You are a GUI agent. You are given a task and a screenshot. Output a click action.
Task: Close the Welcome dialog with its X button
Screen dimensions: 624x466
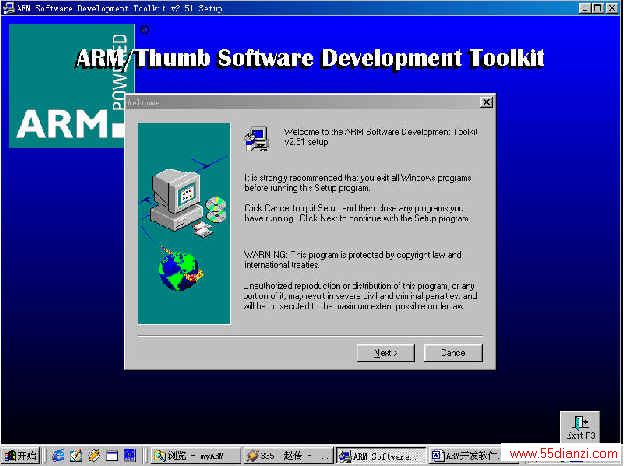tap(486, 102)
